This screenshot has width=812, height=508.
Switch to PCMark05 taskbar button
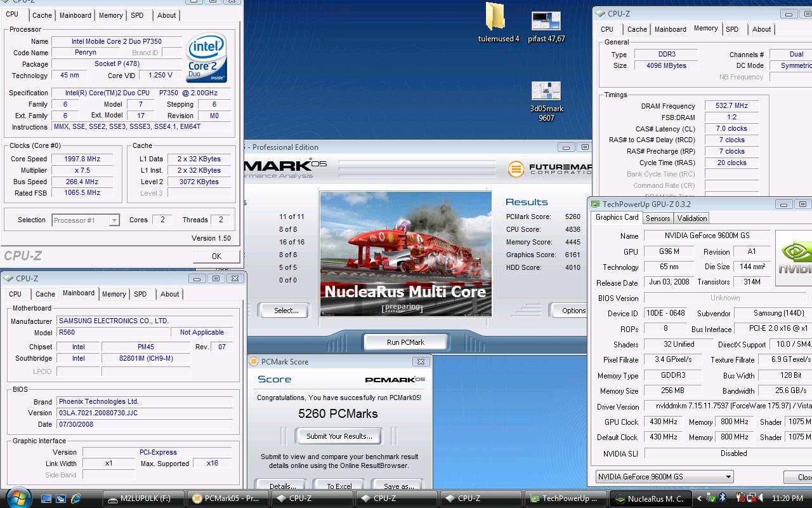click(x=228, y=498)
